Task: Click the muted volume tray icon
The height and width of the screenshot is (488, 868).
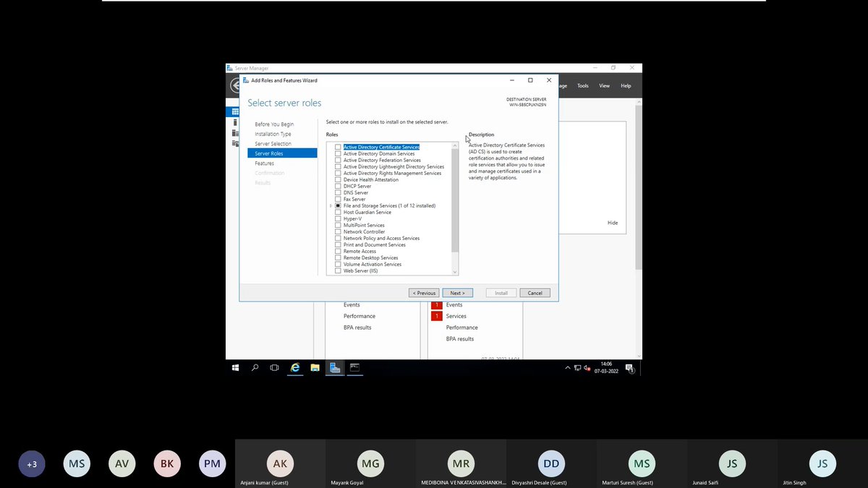Action: pos(587,368)
